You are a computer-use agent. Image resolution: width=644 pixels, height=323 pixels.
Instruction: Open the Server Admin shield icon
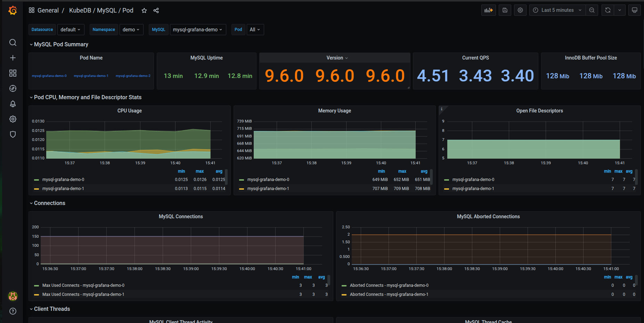13,134
